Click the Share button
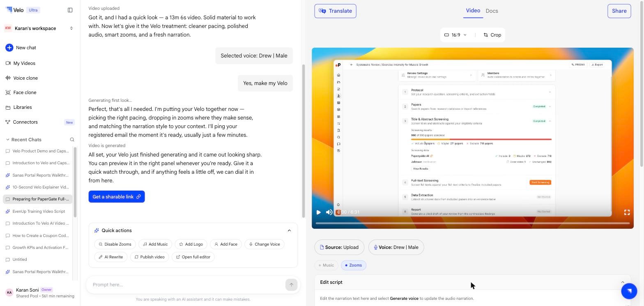Viewport: 644px width, 306px height. (x=619, y=11)
